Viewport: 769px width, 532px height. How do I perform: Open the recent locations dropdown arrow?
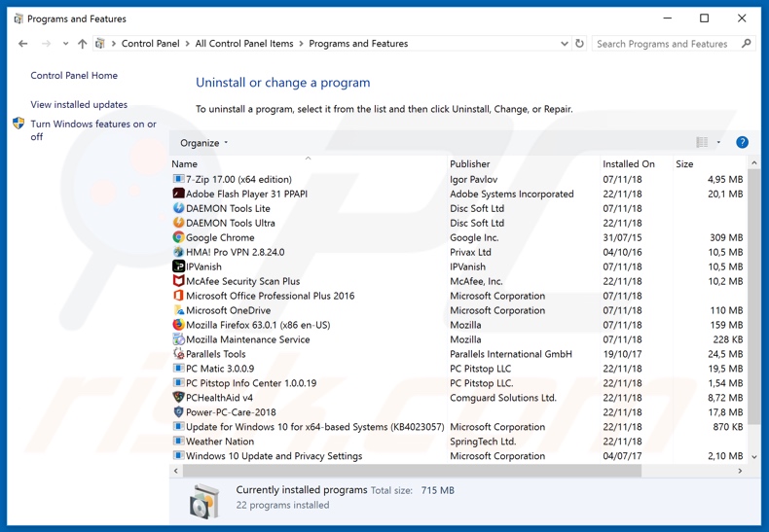(x=65, y=44)
